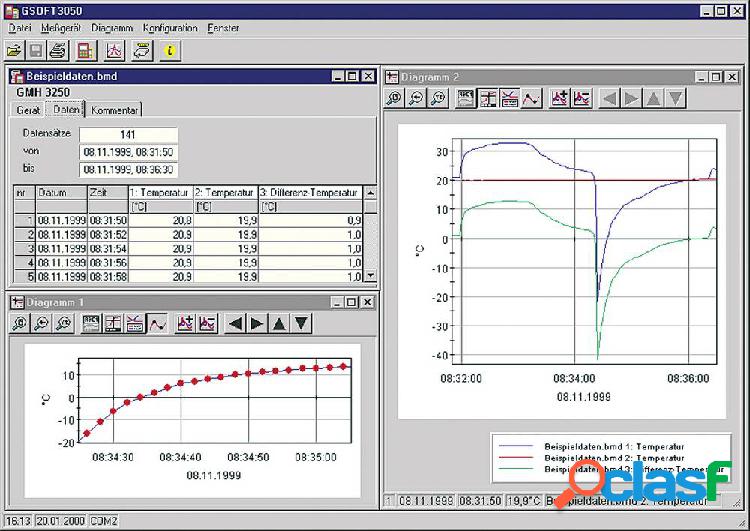Click the previous zoom magnifier in Diagramm 2
This screenshot has width=750, height=531.
click(416, 98)
